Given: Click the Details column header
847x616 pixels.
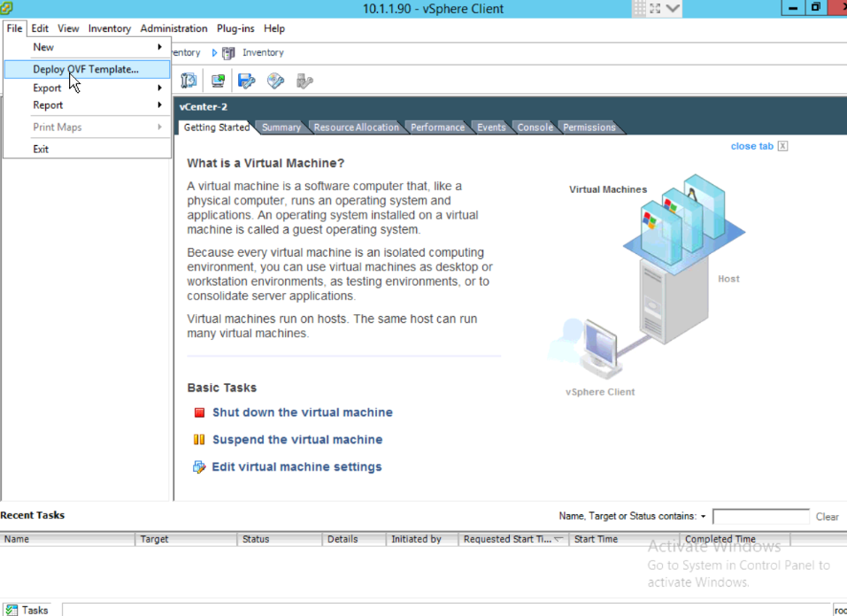Looking at the screenshot, I should (354, 539).
